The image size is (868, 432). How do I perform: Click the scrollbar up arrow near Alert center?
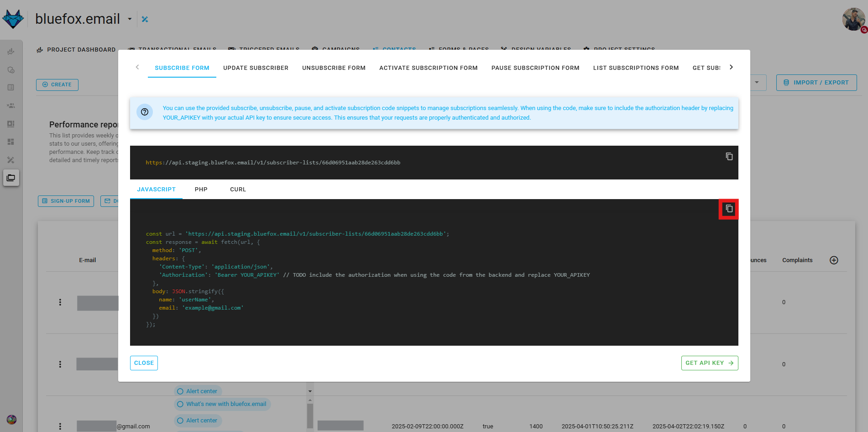coord(310,400)
